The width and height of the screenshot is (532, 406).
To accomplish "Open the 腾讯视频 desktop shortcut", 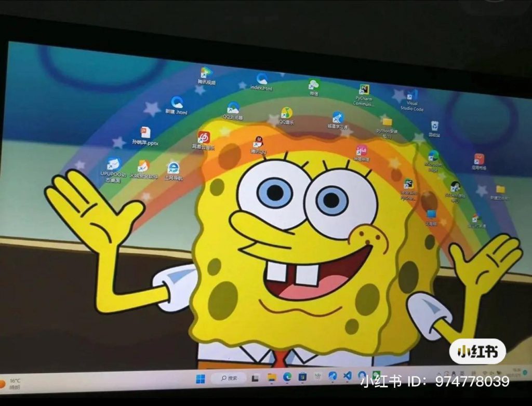I will pyautogui.click(x=206, y=73).
